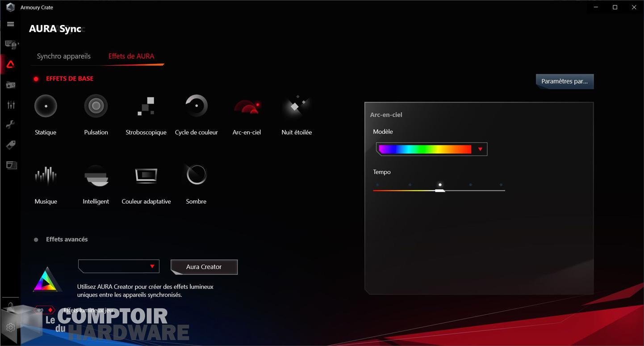
Task: Toggle the Effets lumineux jeu switch
Action: click(45, 310)
